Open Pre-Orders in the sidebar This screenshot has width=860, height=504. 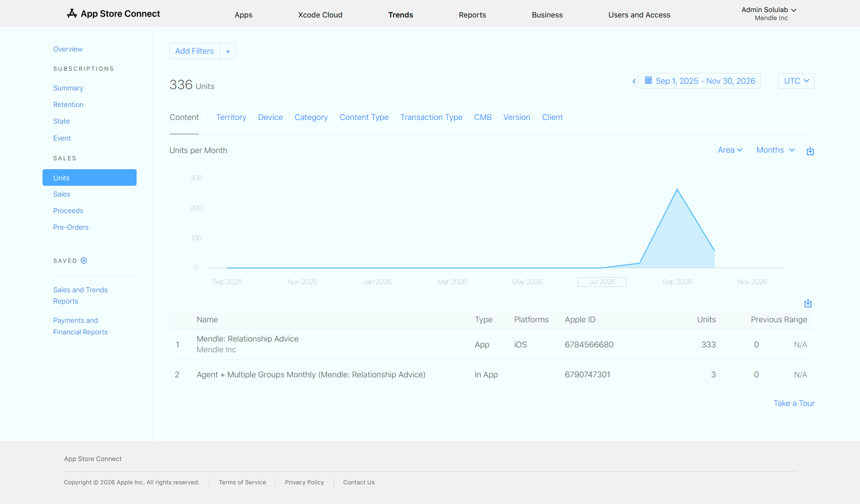pyautogui.click(x=71, y=227)
